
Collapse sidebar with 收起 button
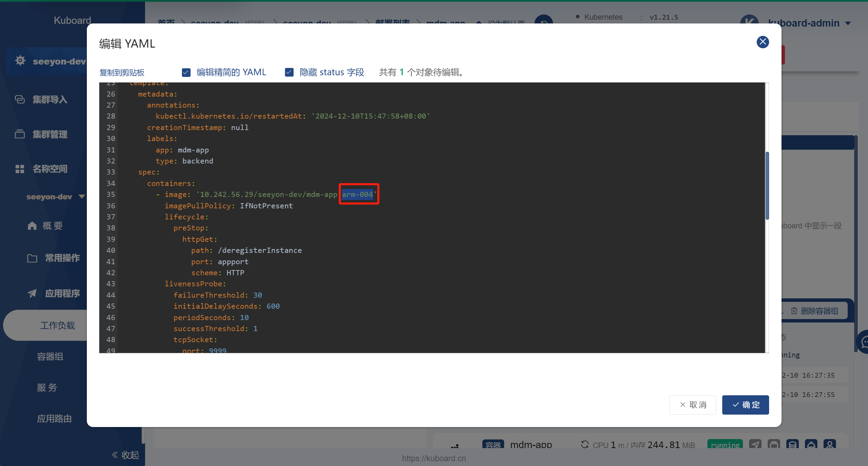click(125, 455)
